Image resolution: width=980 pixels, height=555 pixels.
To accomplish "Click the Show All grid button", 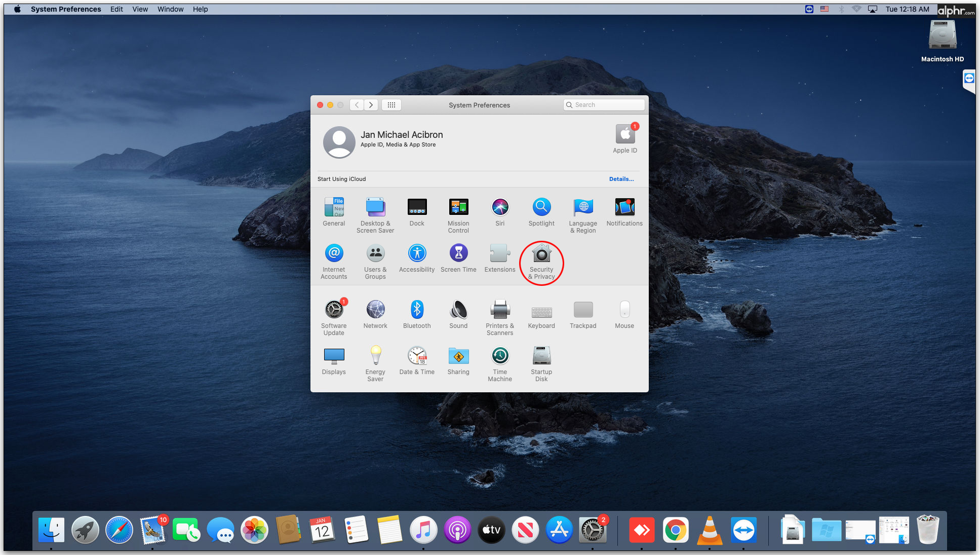I will pyautogui.click(x=391, y=105).
